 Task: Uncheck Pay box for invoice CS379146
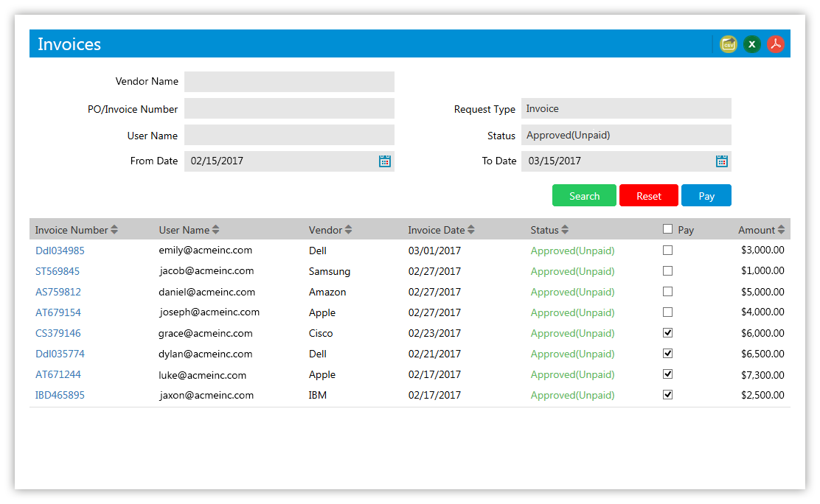667,332
